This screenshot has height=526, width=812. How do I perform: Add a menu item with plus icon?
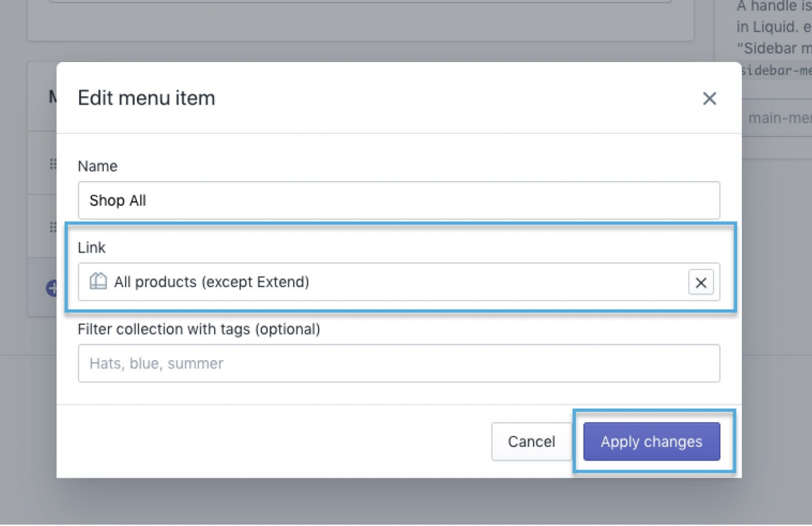[52, 288]
